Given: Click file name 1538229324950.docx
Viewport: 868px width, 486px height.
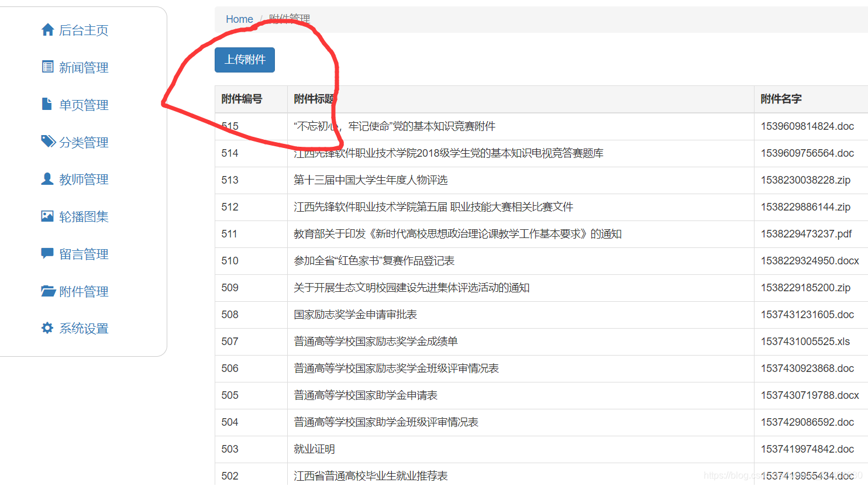Looking at the screenshot, I should [810, 261].
